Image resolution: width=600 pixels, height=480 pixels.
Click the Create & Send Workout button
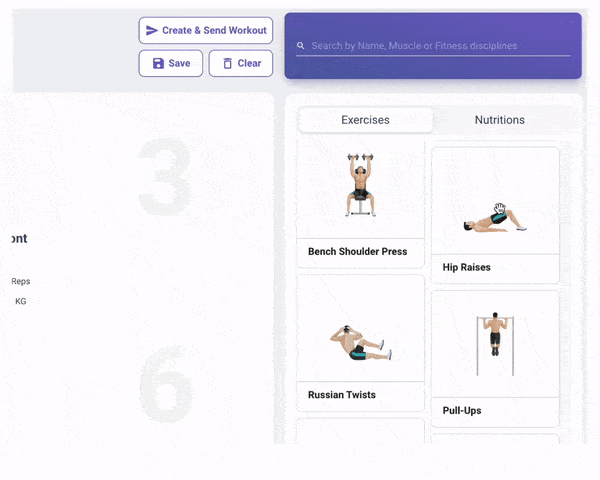pos(206,30)
